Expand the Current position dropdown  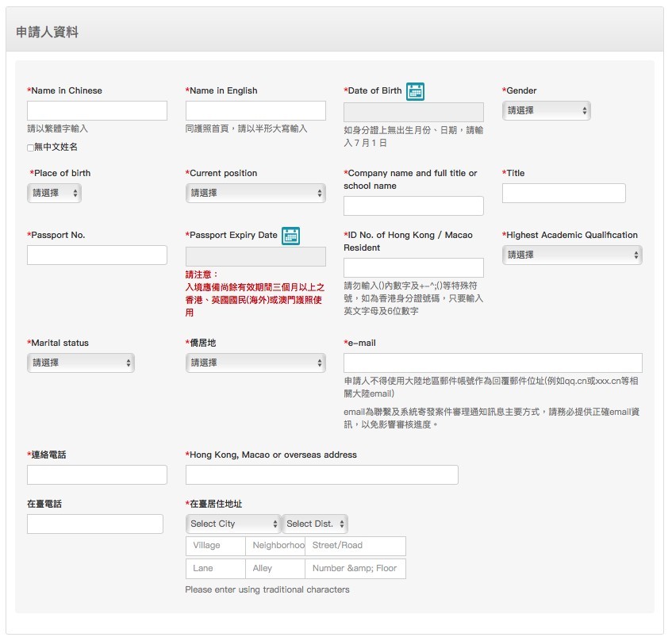pyautogui.click(x=255, y=193)
